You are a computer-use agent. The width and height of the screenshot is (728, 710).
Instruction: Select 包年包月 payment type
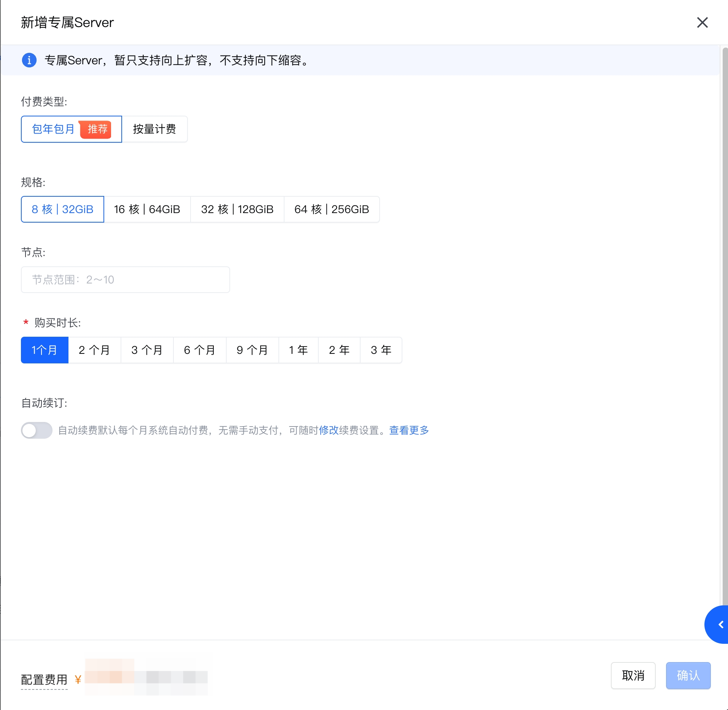click(72, 129)
